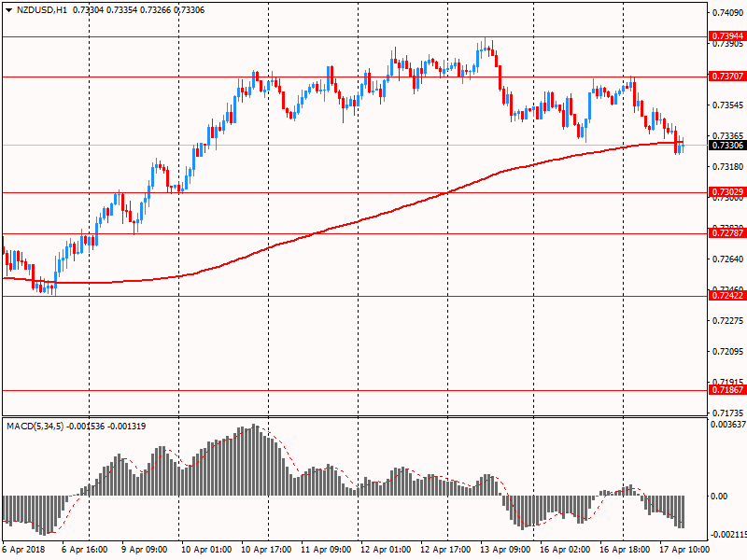Screen dimensions: 747x560
Task: Open the NZDUSD chart dropdown triangle
Action: click(x=8, y=10)
